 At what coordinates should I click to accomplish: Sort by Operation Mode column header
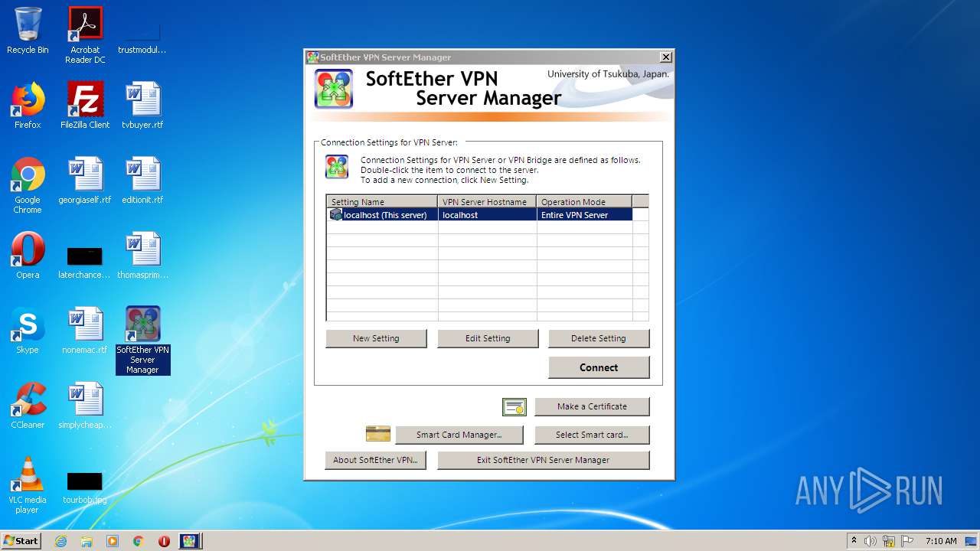point(585,202)
